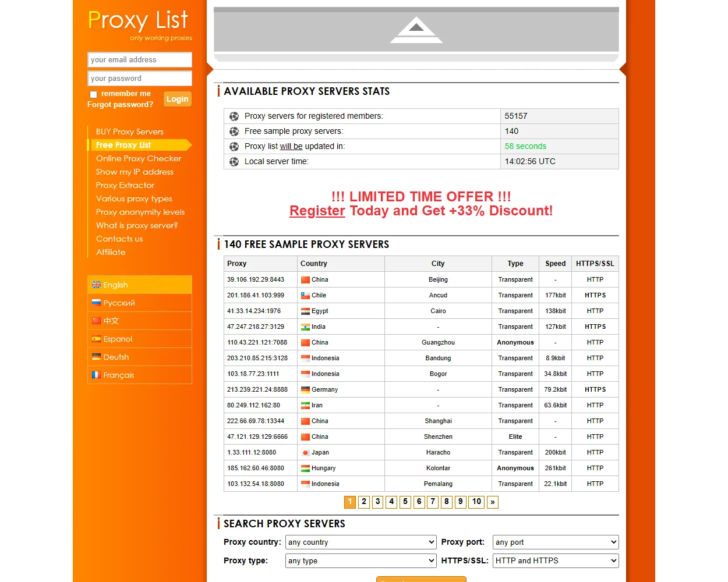The image size is (728, 582).
Task: Open Contacts us menu item
Action: tap(119, 239)
